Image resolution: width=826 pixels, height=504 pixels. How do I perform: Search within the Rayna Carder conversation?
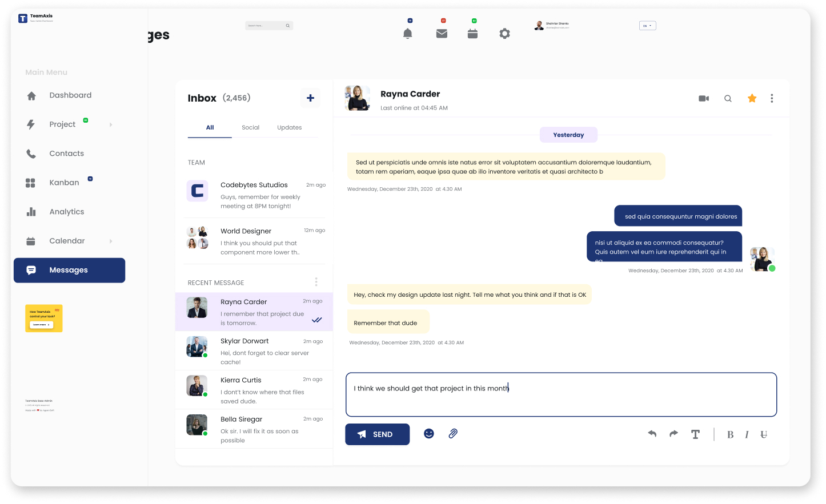728,98
